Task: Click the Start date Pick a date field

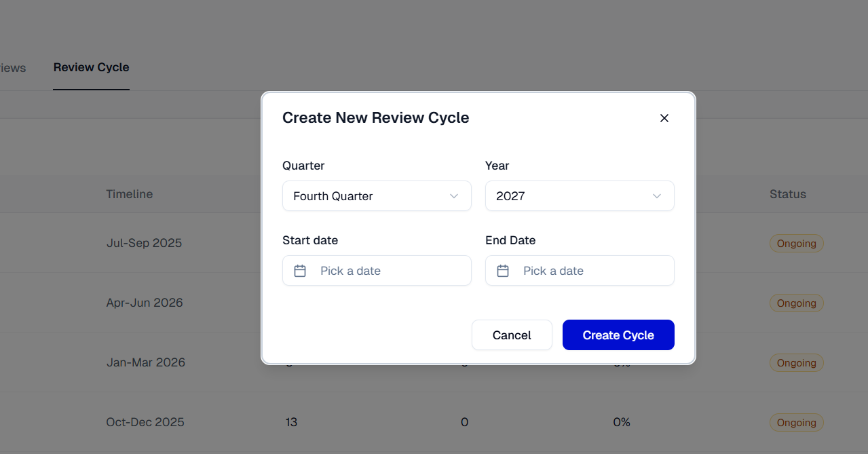Action: (x=377, y=270)
